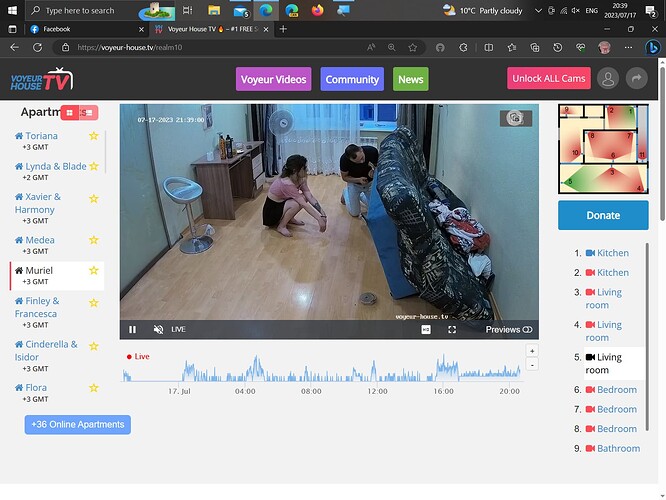Toggle favorite star for Muriel
Screen dimensions: 666x500
94,271
